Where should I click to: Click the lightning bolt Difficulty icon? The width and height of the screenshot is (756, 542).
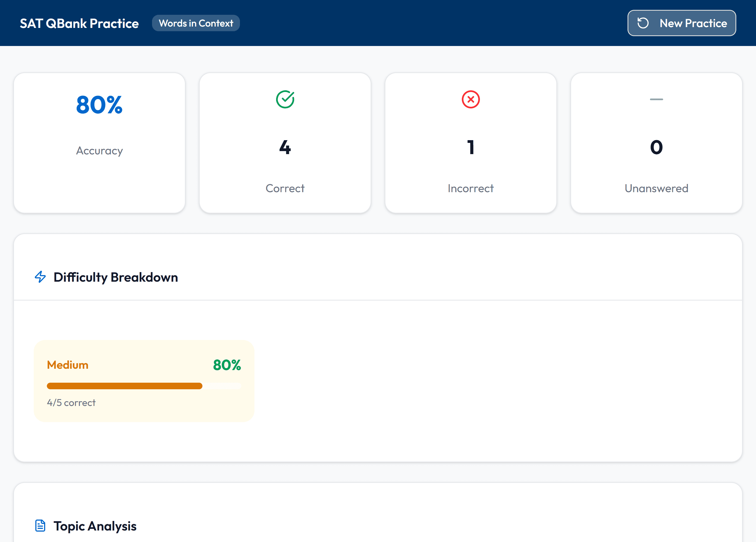tap(40, 276)
